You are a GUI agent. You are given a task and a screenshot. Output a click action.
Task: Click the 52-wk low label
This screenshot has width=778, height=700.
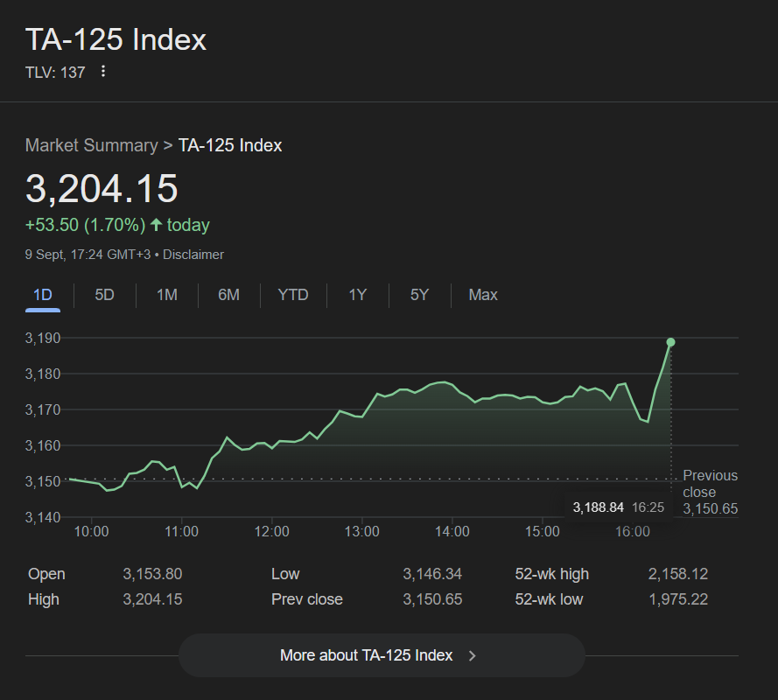pyautogui.click(x=549, y=599)
